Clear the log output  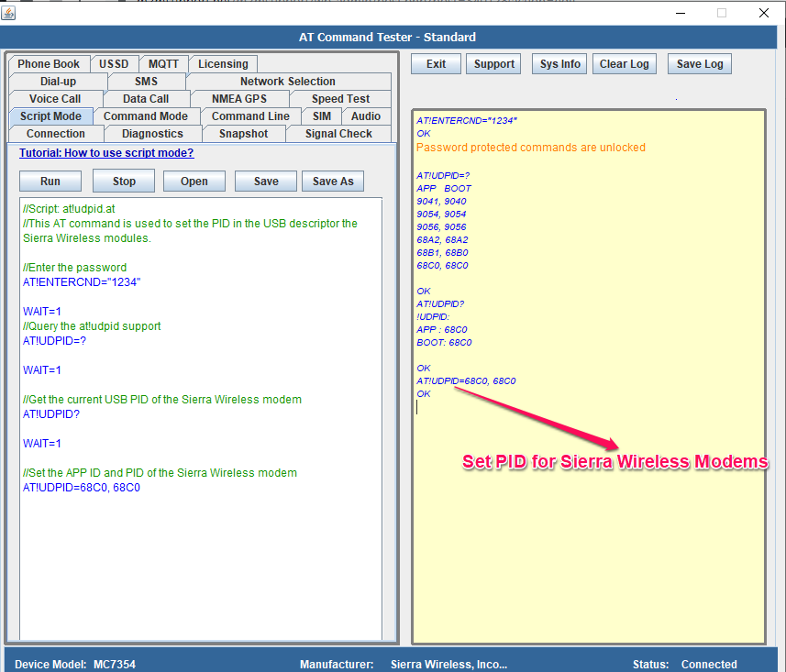click(x=624, y=63)
